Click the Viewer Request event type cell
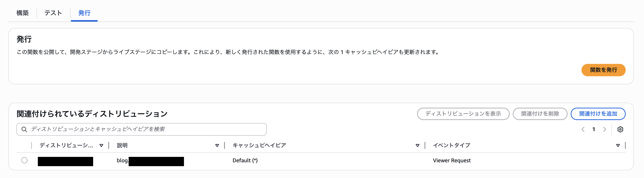The width and height of the screenshot is (644, 178). (x=452, y=160)
